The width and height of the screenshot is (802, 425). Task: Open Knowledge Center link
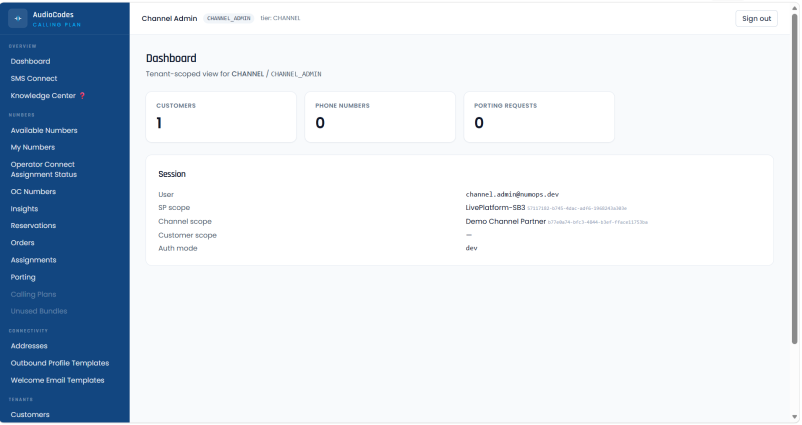coord(43,96)
